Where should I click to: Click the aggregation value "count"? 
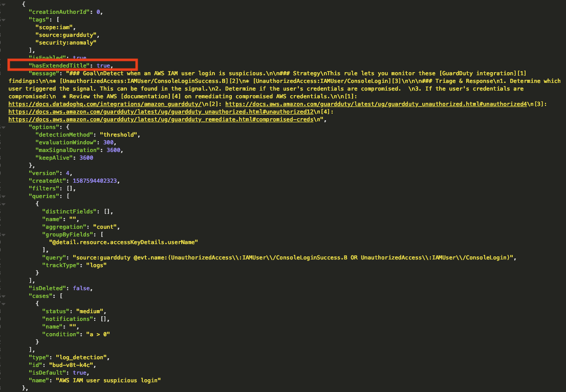pos(105,227)
